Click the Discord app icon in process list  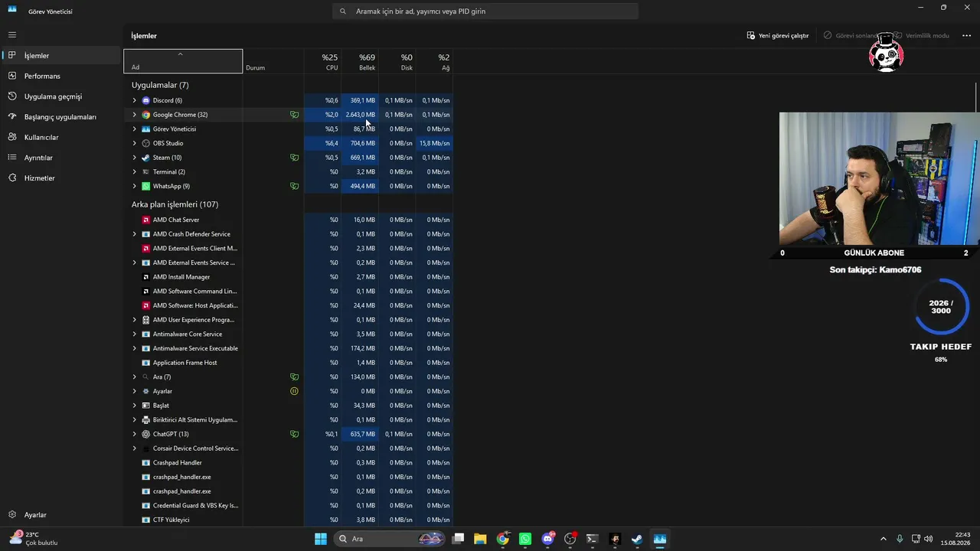[146, 100]
